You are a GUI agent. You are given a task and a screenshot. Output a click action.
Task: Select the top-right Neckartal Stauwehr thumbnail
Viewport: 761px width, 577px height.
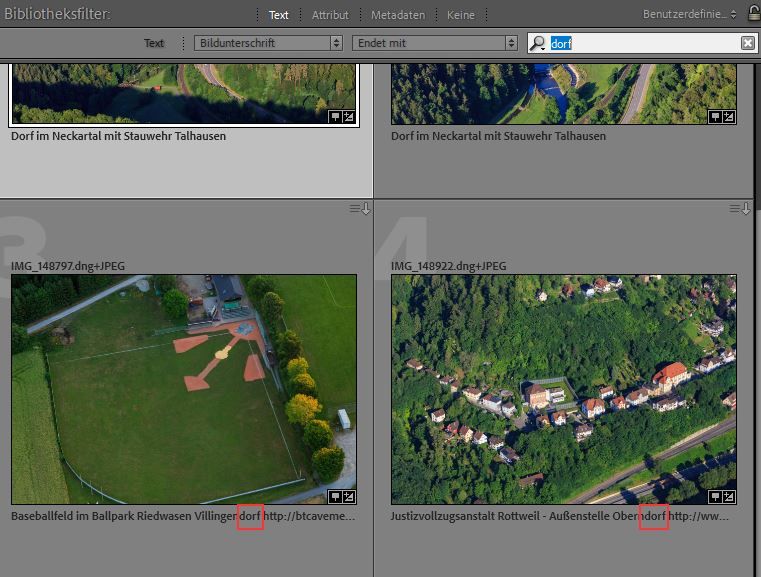point(564,94)
